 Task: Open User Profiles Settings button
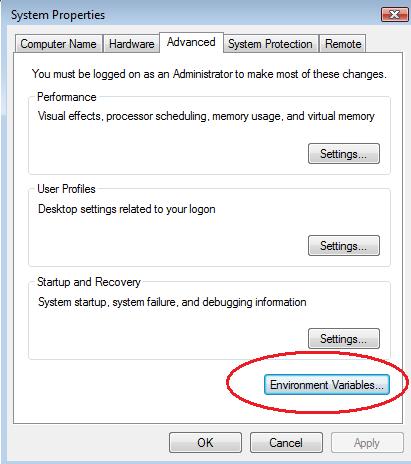(344, 246)
